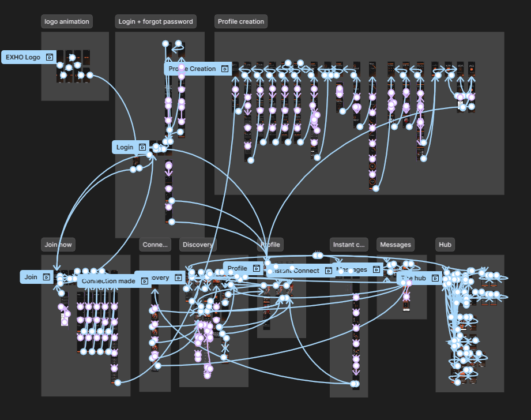Run the Profile Creation flow play icon
The width and height of the screenshot is (531, 420).
click(224, 69)
